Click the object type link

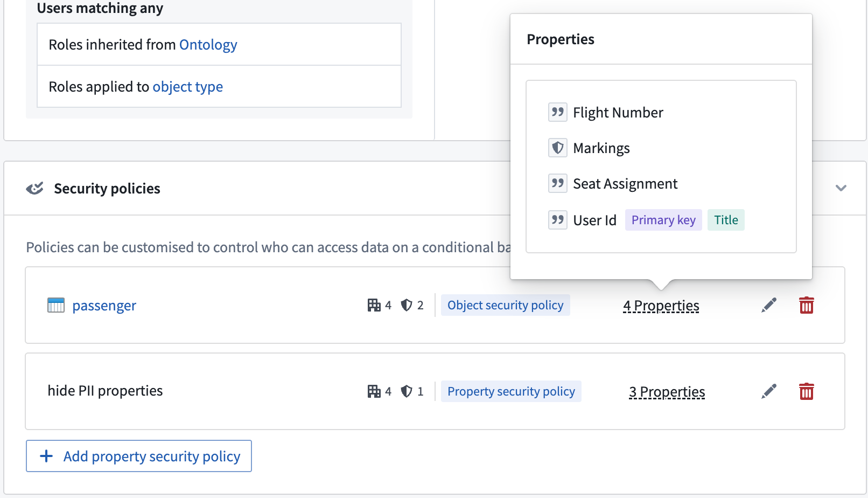(x=188, y=86)
